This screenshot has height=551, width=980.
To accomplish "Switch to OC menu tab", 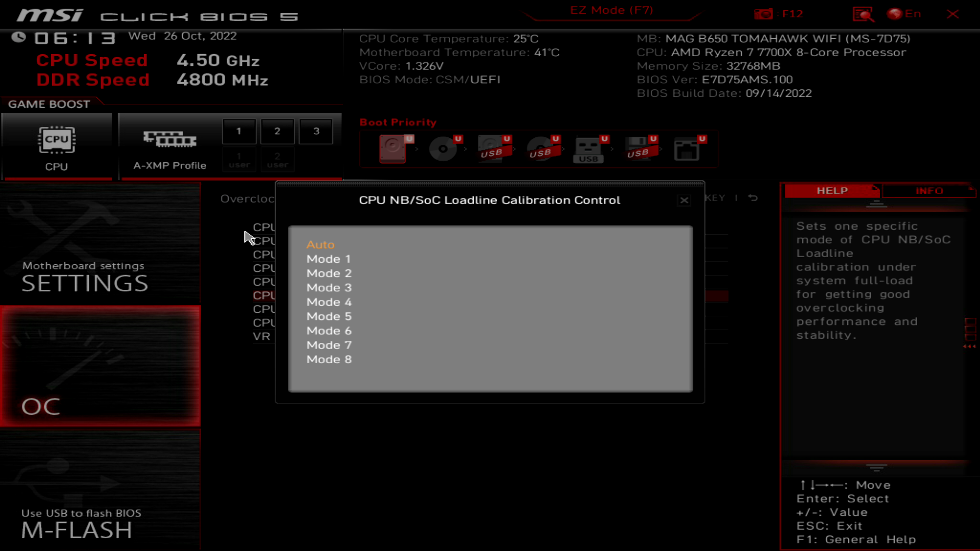I will coord(41,406).
